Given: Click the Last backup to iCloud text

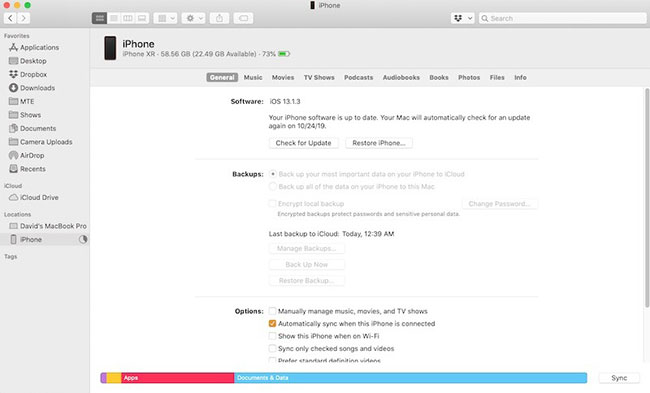Looking at the screenshot, I should (x=331, y=234).
